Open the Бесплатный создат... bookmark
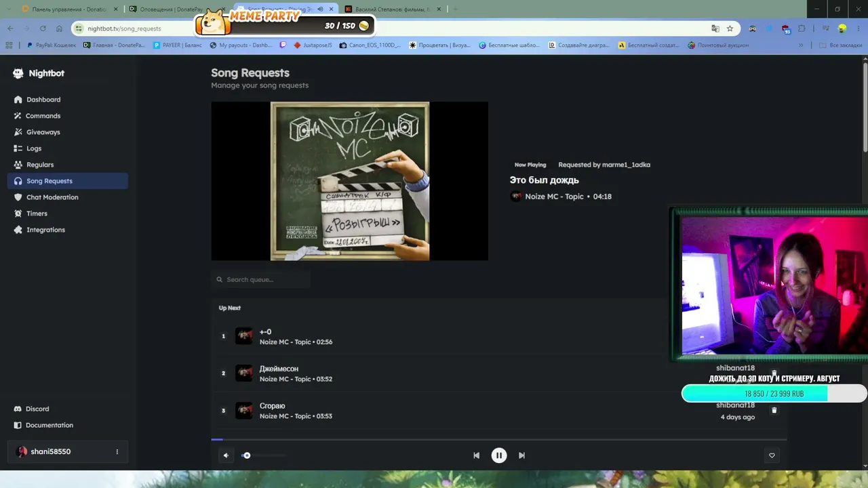868x488 pixels. coord(649,45)
